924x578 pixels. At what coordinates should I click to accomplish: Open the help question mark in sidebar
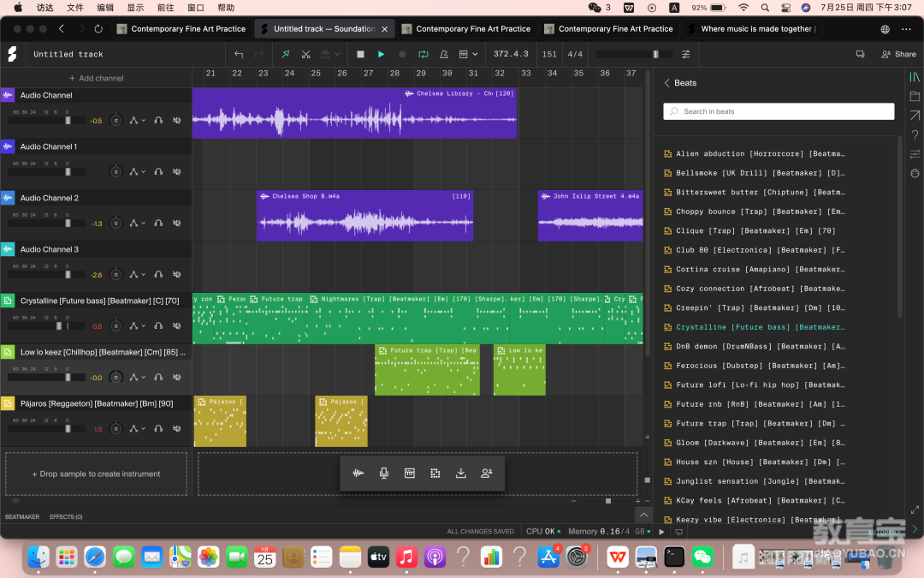tap(915, 135)
